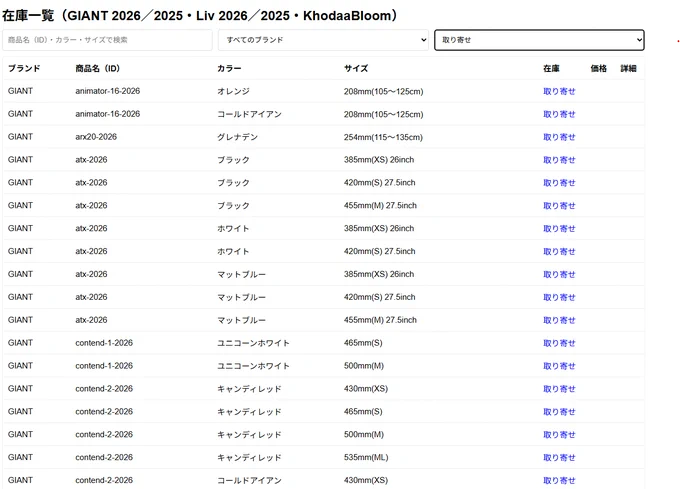Screen dimensions: 680x489
Task: Open the 取り寄せ stock status filter dropdown
Action: click(x=539, y=40)
